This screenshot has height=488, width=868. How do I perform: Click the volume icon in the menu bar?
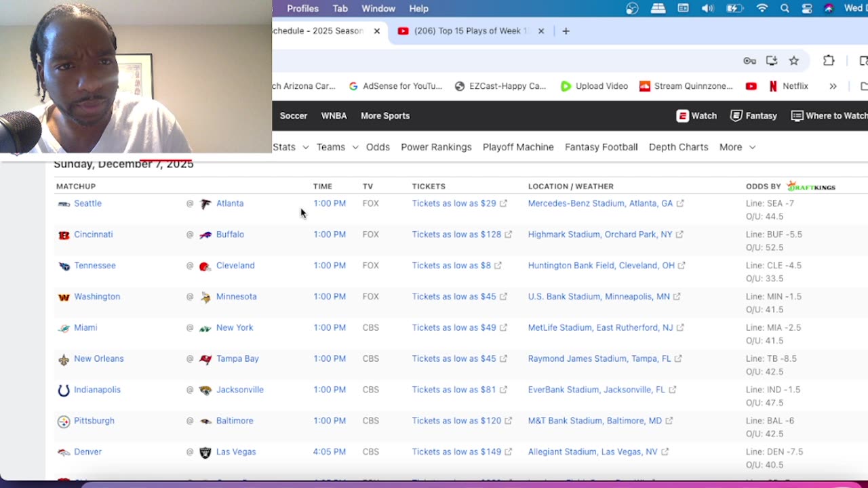pyautogui.click(x=708, y=9)
